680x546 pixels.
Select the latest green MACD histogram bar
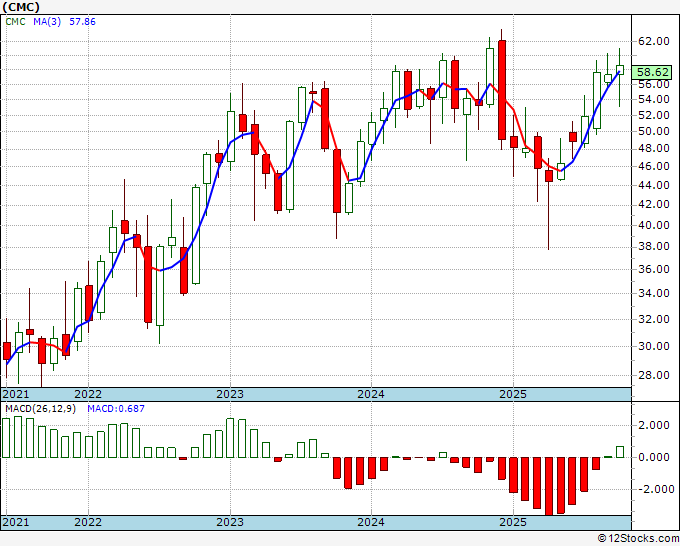point(620,452)
